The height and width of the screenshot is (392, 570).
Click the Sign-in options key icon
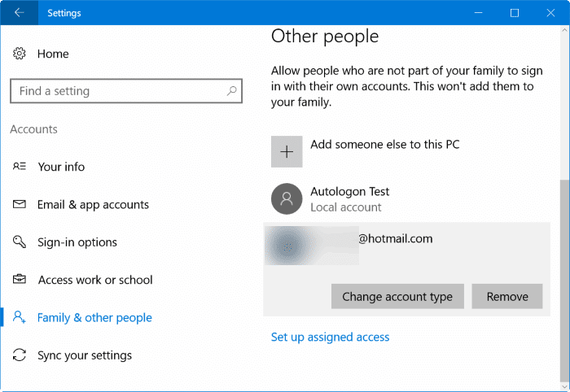click(20, 242)
